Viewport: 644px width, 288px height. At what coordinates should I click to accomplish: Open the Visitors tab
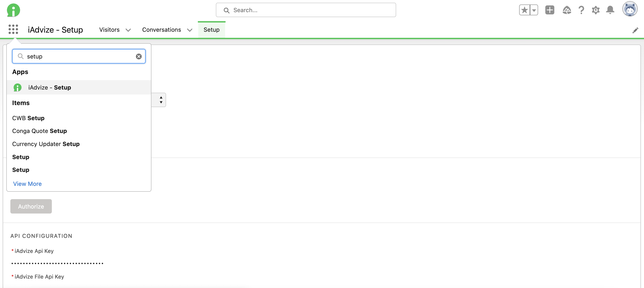click(x=109, y=30)
